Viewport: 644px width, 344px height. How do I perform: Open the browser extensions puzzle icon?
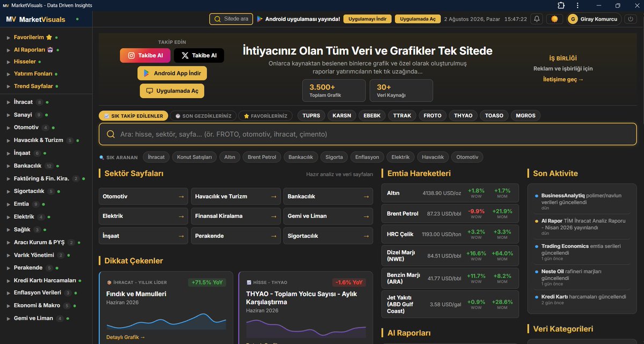tap(561, 5)
